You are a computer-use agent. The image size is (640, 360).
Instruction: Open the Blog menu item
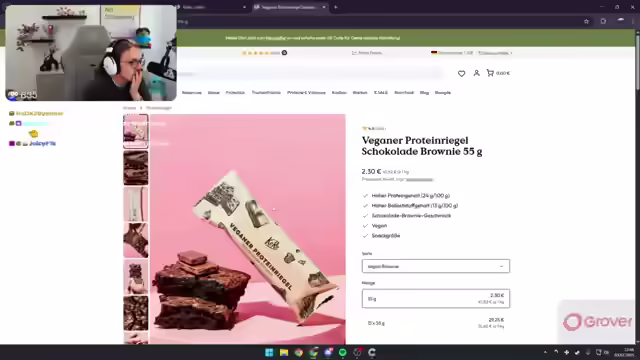424,93
